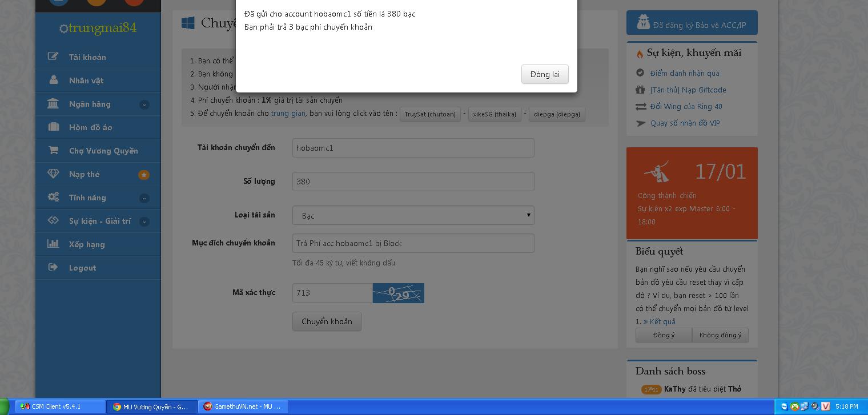Close the dialog with Đóng lại

pyautogui.click(x=544, y=74)
